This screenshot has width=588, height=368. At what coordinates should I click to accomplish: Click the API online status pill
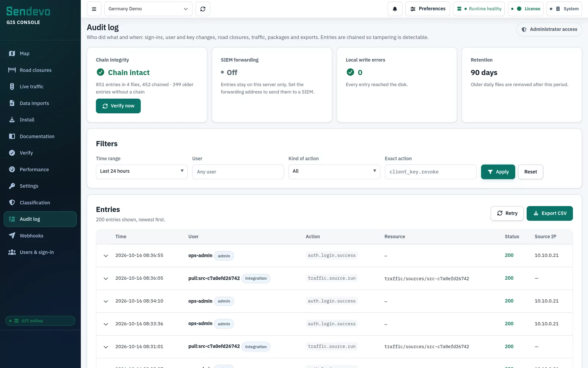[40, 321]
